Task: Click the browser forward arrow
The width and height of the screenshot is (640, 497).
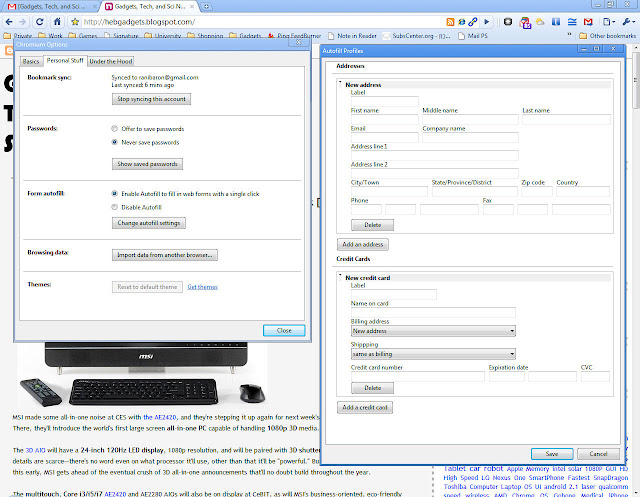Action: pos(22,22)
